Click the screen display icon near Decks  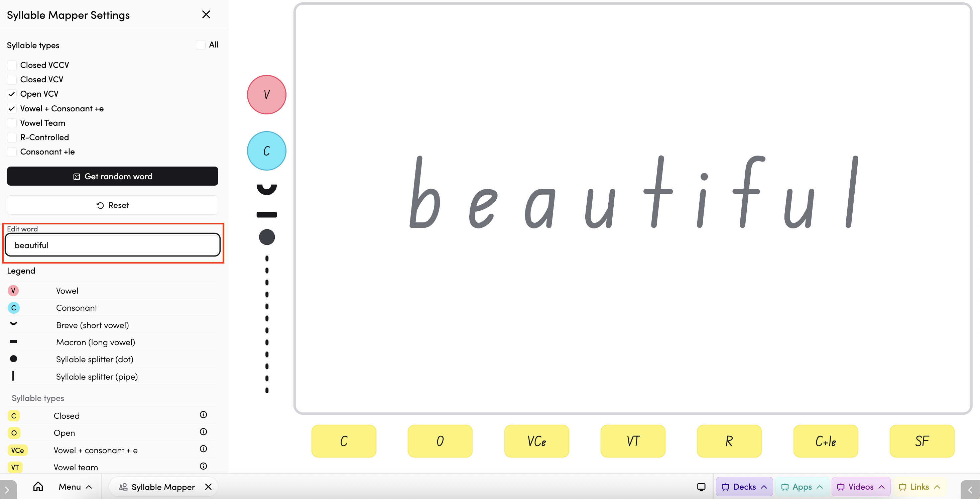click(701, 486)
